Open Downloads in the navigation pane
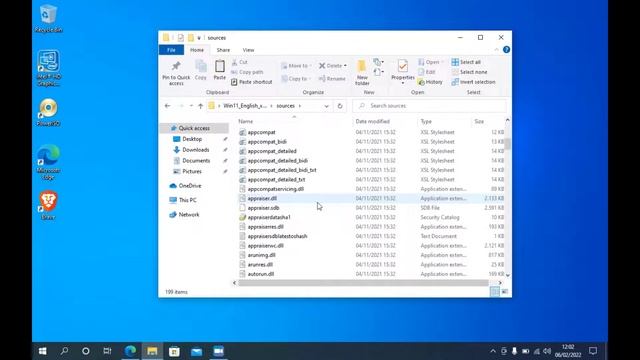This screenshot has width=640, height=360. coord(196,150)
